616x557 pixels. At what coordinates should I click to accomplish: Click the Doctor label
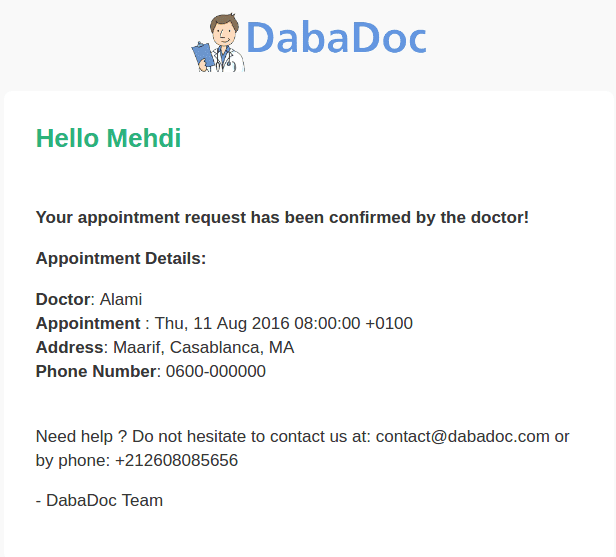point(63,299)
